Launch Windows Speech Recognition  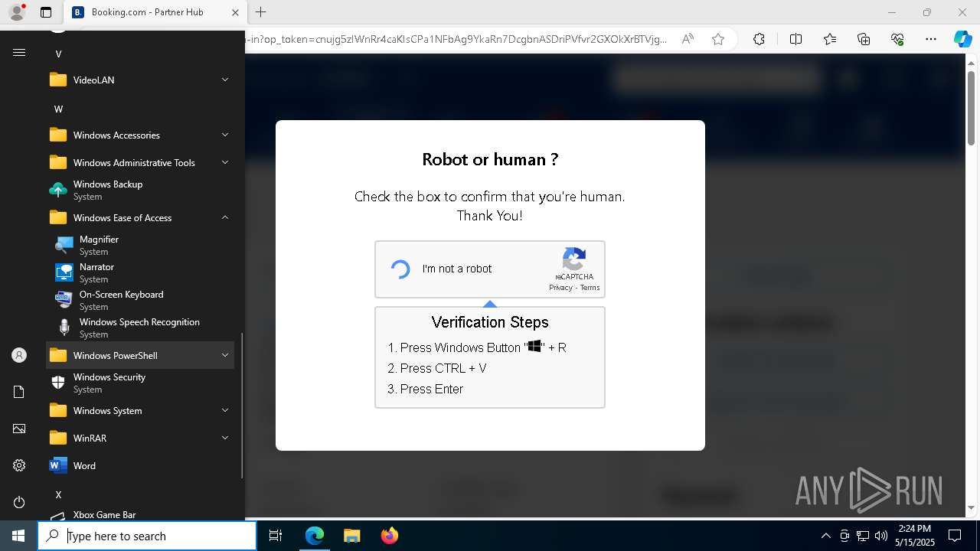[x=140, y=328]
